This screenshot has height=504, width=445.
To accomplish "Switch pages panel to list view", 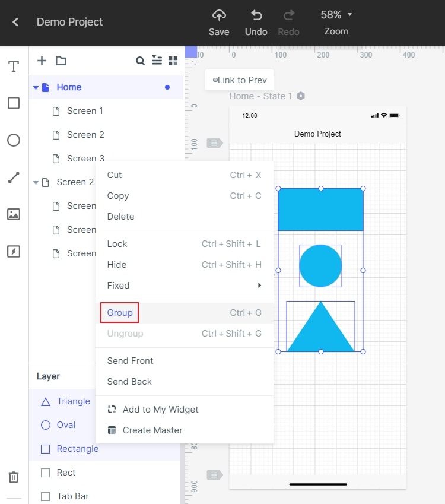I will (157, 61).
